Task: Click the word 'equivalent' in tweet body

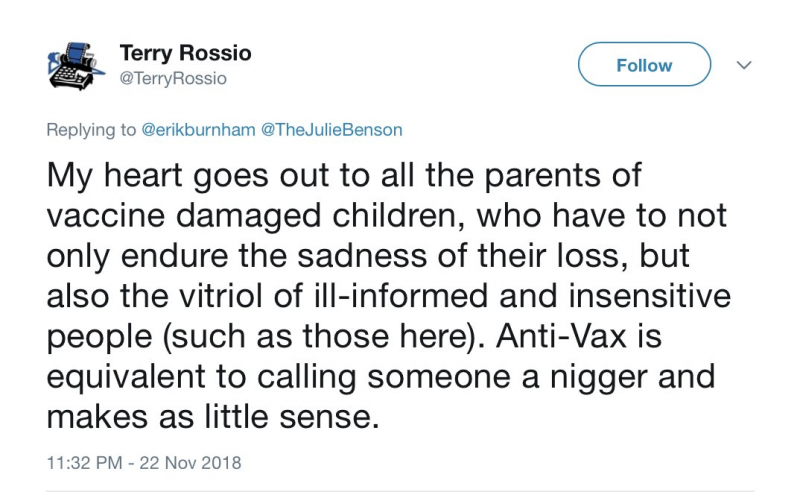Action: click(127, 378)
